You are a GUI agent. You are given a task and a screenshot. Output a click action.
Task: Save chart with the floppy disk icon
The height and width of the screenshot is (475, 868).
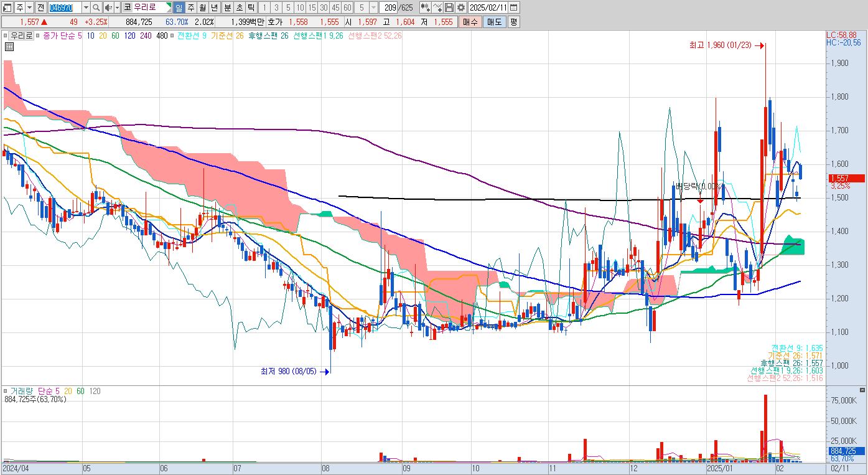(449, 7)
